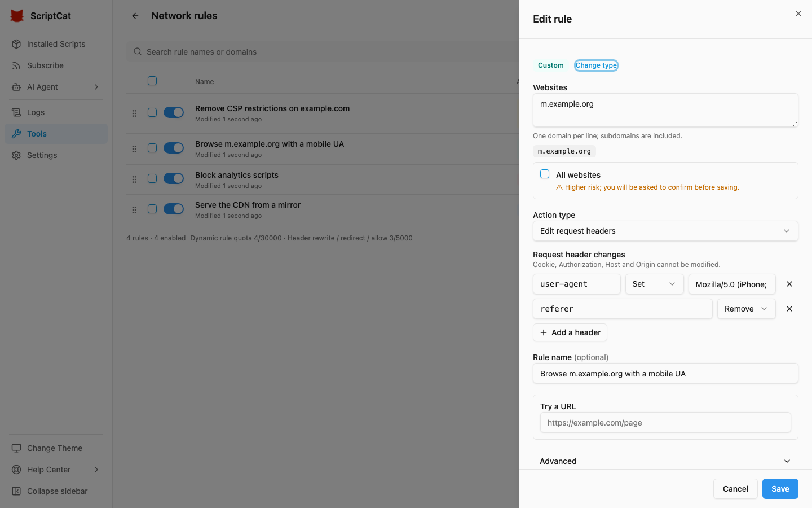Open Installed Scripts cube icon
812x508 pixels.
(x=16, y=44)
